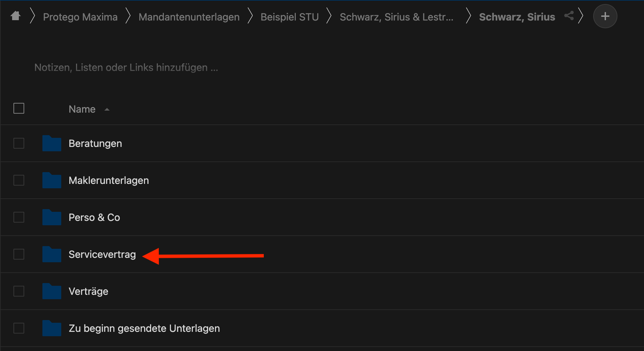Screen dimensions: 644x351
Task: Select the checkbox for Perso & Co
Action: [x=19, y=217]
